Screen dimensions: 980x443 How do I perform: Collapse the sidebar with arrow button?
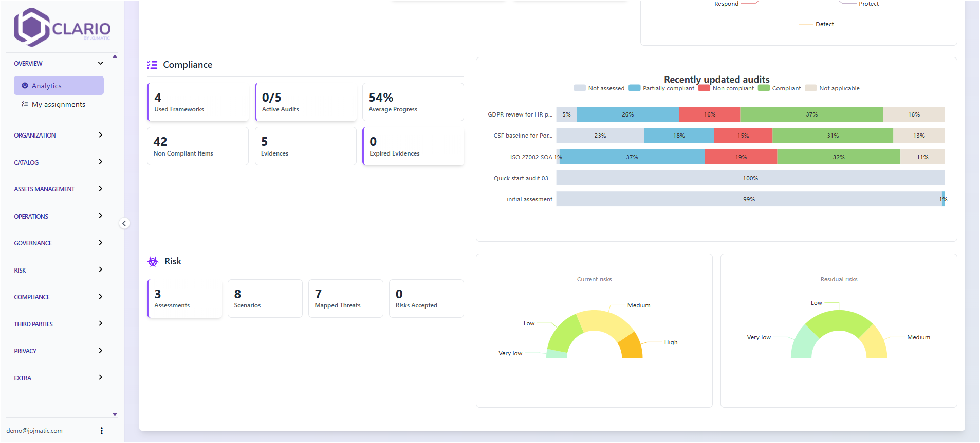coord(124,223)
